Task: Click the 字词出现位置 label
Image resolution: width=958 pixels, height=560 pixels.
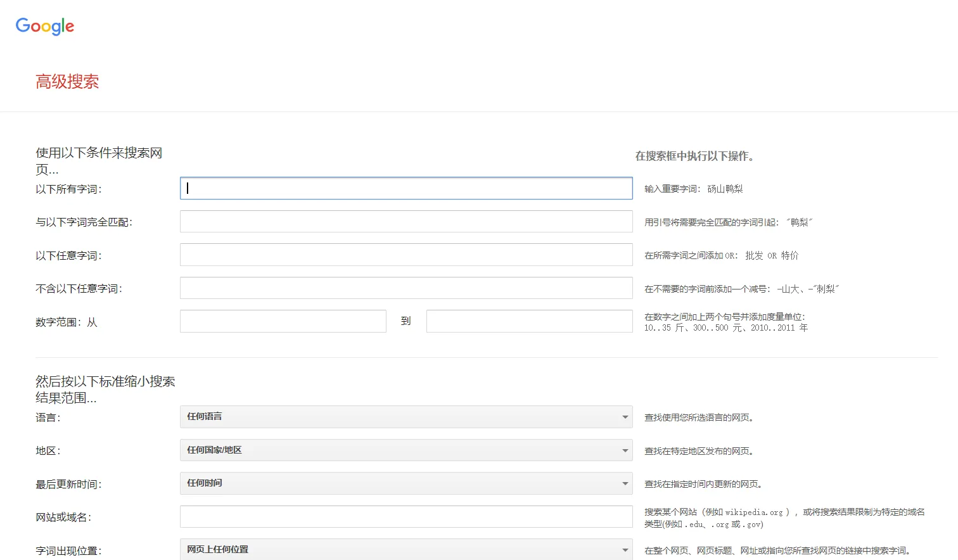Action: tap(68, 551)
